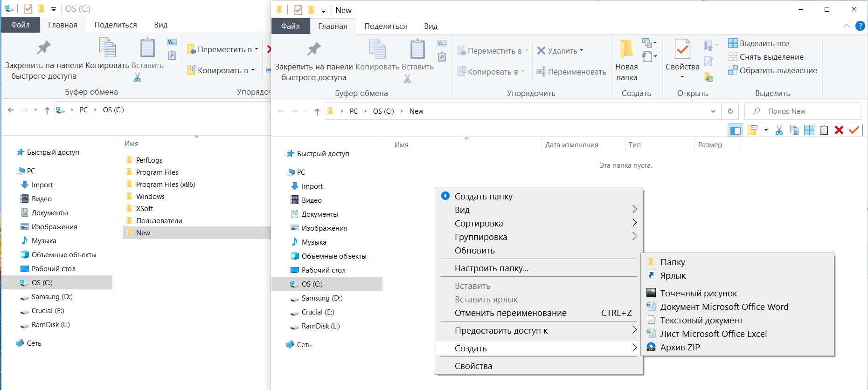This screenshot has height=390, width=868.
Task: Collapse the ribbon with the chevron
Action: 847,26
